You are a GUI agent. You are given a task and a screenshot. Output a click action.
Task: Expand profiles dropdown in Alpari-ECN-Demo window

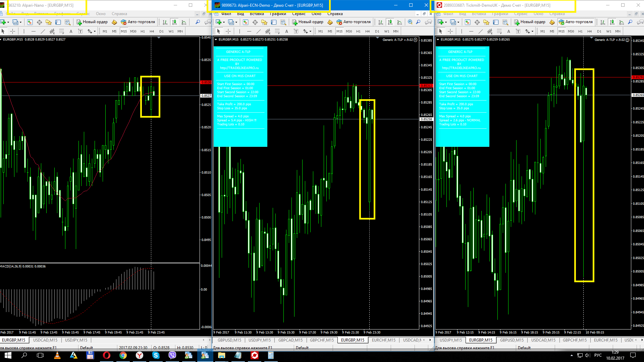pos(236,22)
